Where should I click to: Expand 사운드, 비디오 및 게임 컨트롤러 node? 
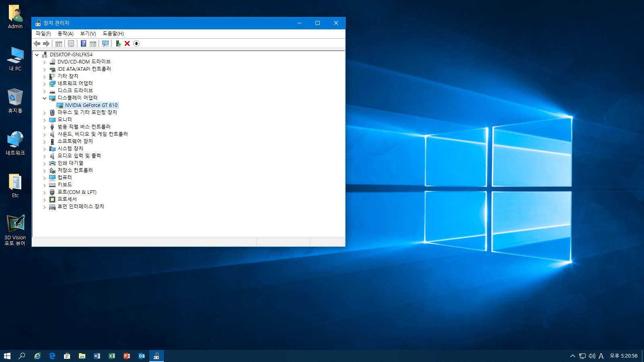click(45, 134)
